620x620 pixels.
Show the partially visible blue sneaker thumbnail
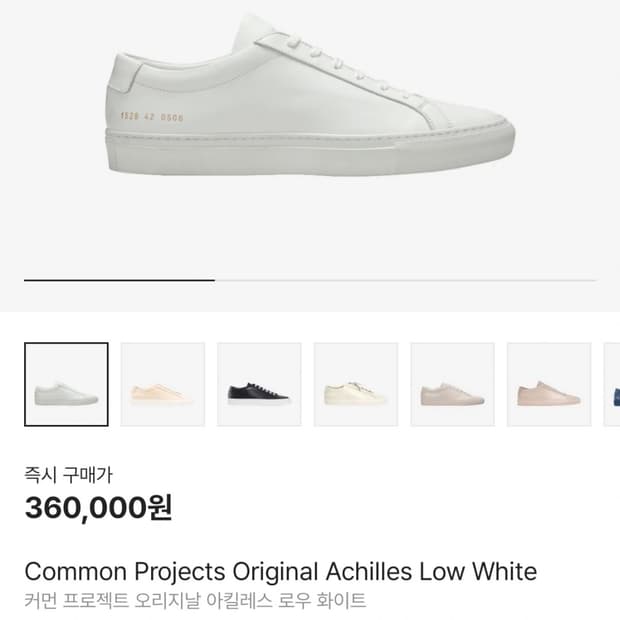(x=611, y=385)
